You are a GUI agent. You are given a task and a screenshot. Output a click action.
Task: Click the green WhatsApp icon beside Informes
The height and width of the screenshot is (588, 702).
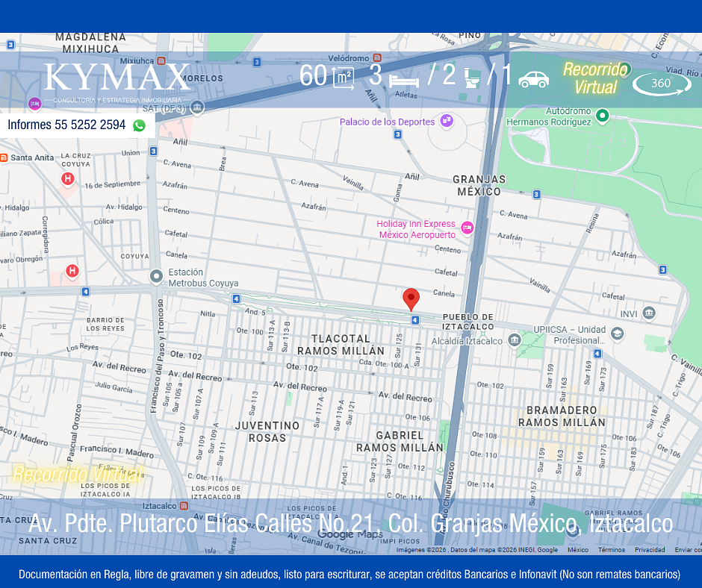click(x=139, y=125)
